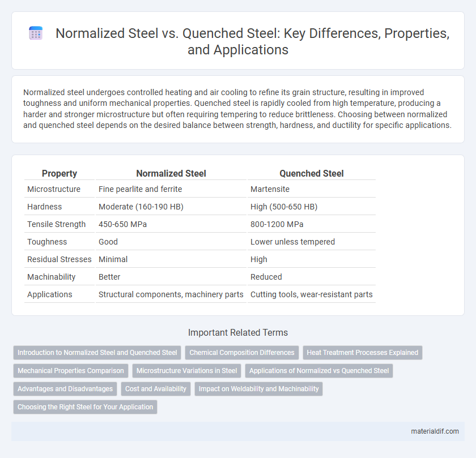Select 'Cutting tools, wear-resistant parts' cell

312,294
